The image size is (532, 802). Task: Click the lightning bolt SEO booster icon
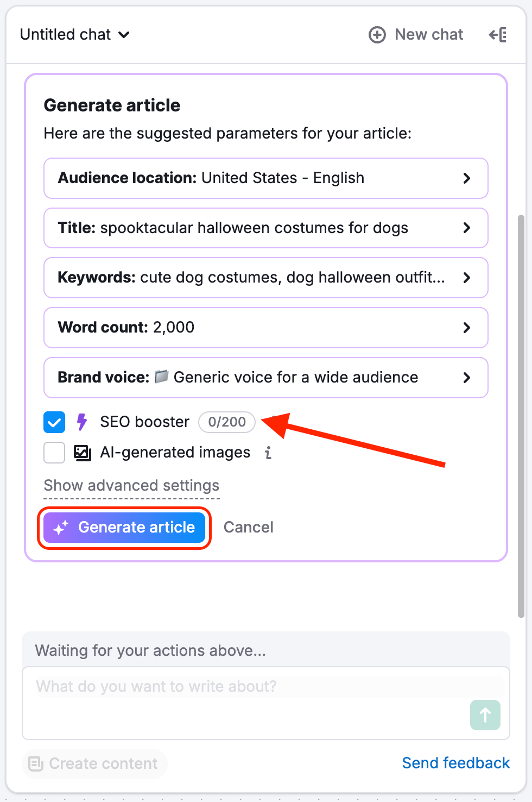coord(81,422)
